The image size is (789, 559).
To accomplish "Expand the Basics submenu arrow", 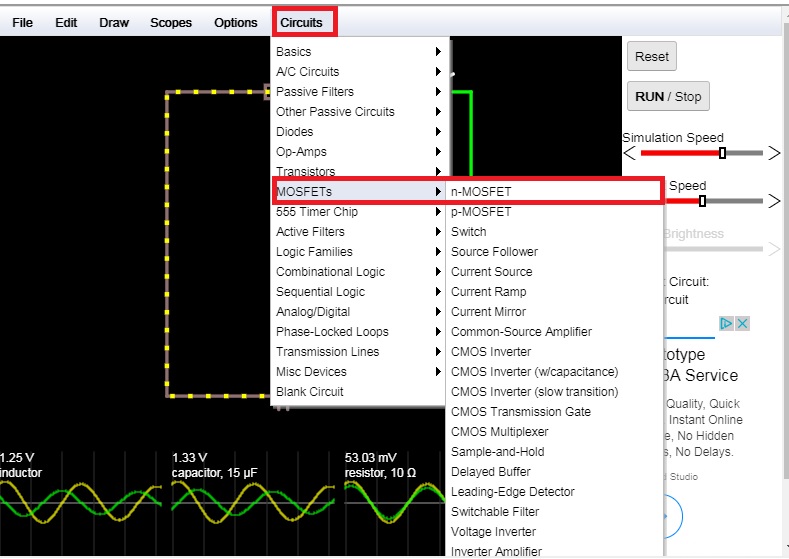I will [x=438, y=52].
